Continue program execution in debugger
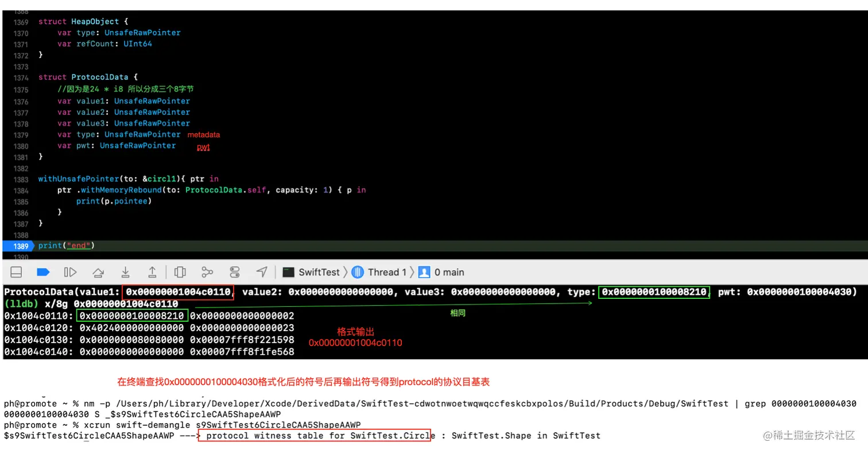This screenshot has height=454, width=868. click(71, 272)
